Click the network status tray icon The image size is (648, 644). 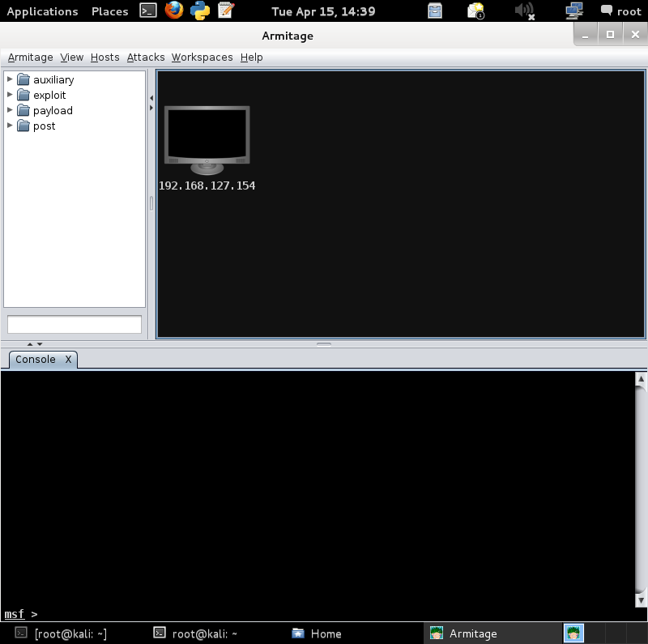tap(573, 11)
